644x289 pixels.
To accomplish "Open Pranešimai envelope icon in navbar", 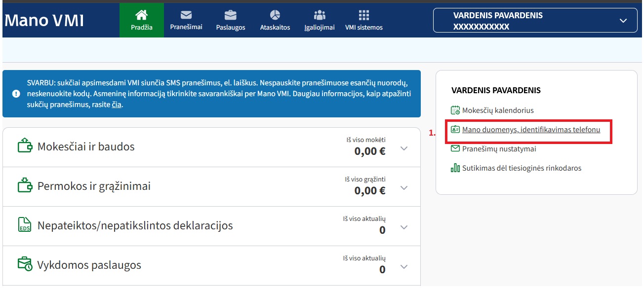I will click(x=186, y=15).
